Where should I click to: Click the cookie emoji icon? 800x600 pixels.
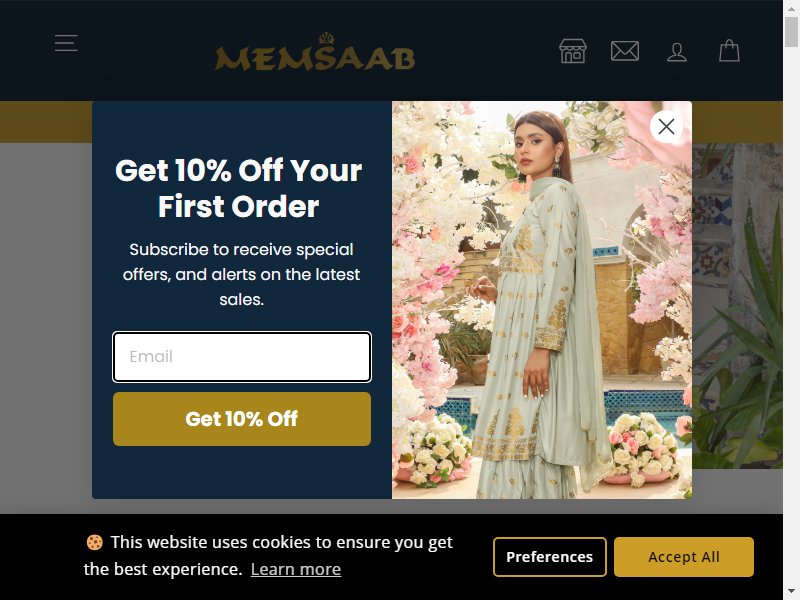click(94, 542)
